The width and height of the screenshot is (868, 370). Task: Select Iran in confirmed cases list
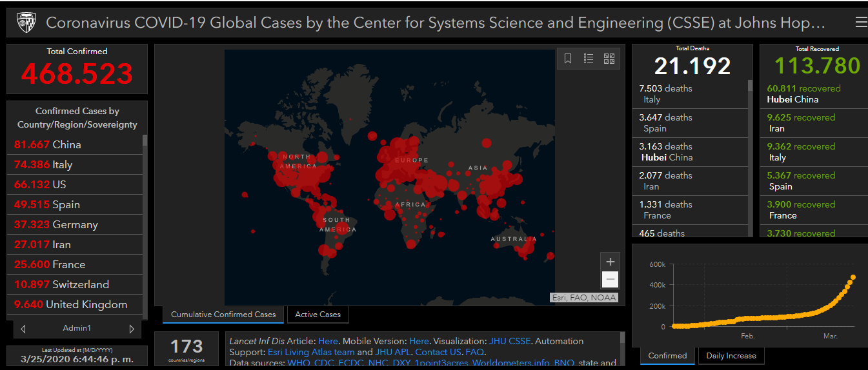point(75,244)
